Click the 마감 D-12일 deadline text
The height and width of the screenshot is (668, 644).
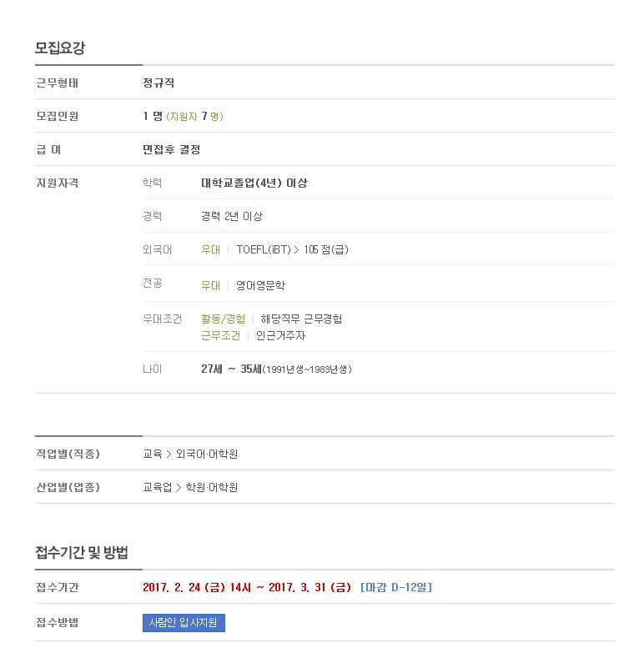[396, 587]
